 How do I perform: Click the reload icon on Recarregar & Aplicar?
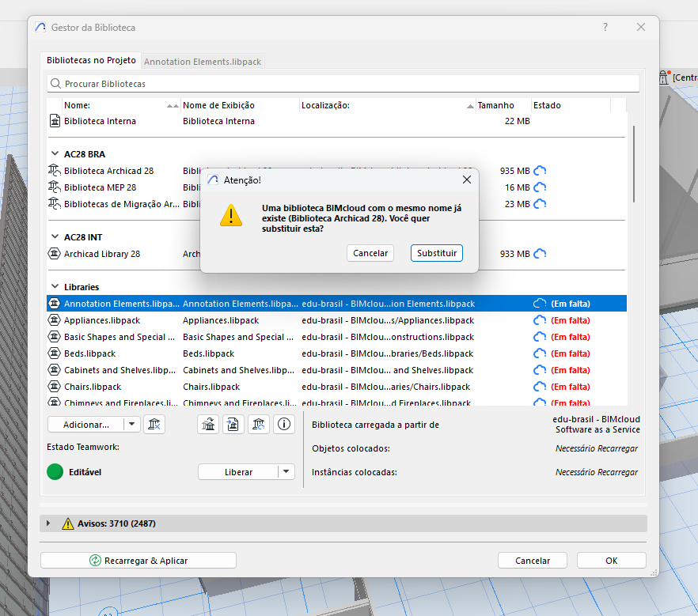[95, 561]
